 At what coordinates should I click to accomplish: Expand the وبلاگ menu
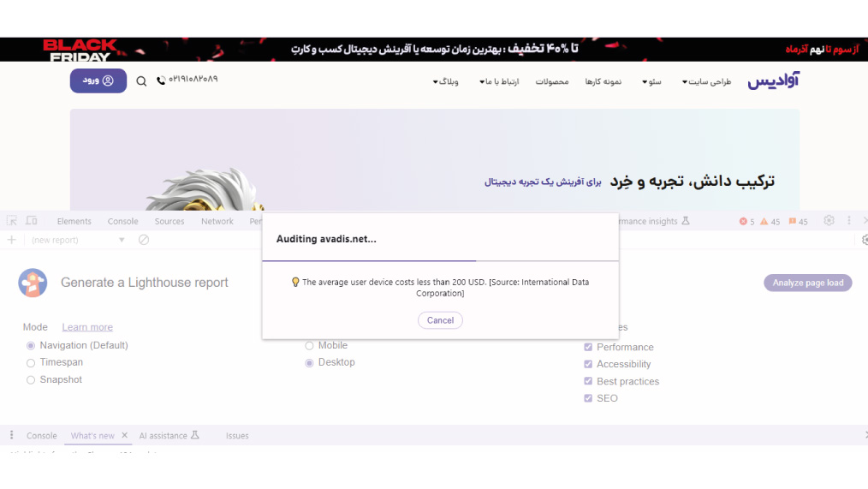tap(446, 82)
